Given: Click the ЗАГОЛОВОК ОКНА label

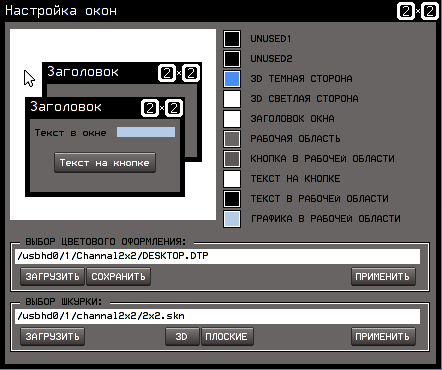Looking at the screenshot, I should [x=292, y=119].
